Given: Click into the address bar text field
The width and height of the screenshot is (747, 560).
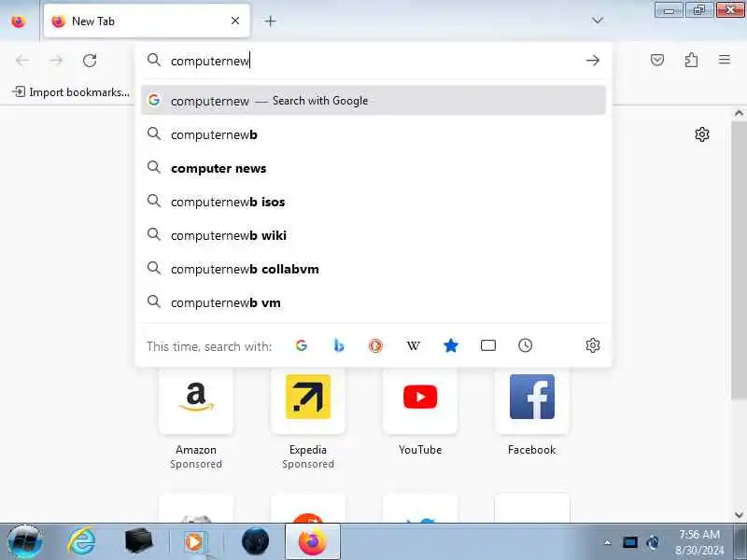Looking at the screenshot, I should 372,61.
